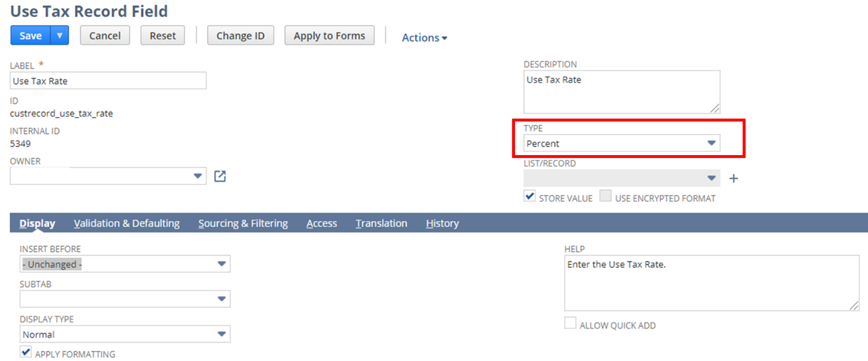Click the plus icon beside List/Record
868x361 pixels.
[733, 179]
